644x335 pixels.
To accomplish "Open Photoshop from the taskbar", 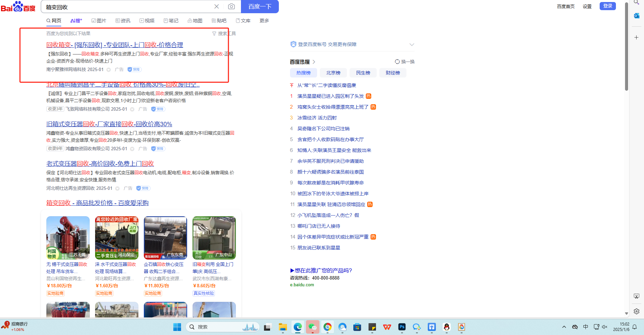I will (x=402, y=327).
